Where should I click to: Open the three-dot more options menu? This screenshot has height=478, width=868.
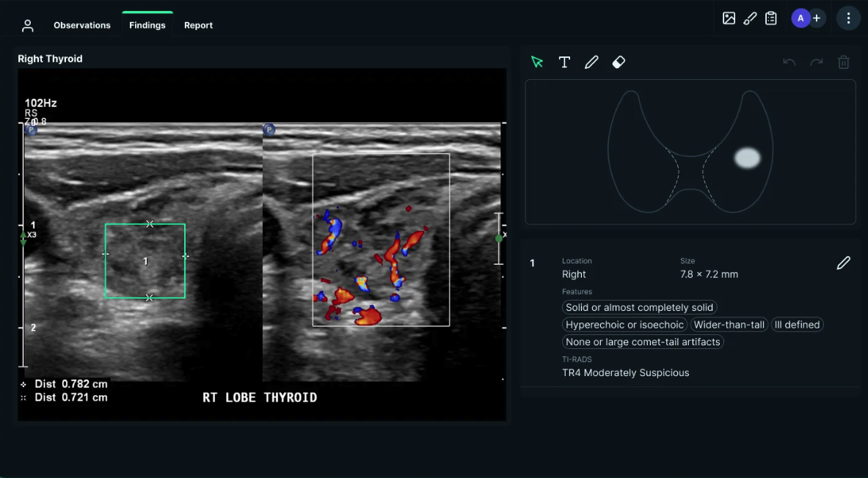848,18
